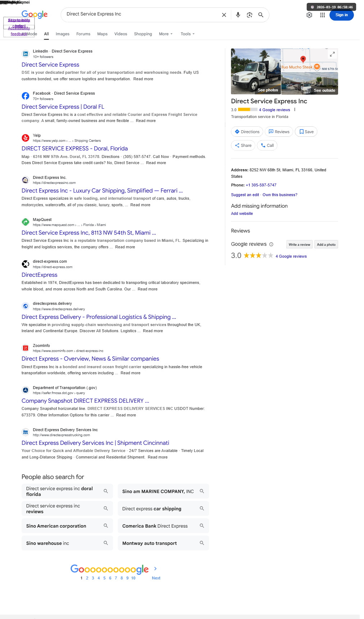Click the magnifying glass search button
The width and height of the screenshot is (364, 619).
261,15
